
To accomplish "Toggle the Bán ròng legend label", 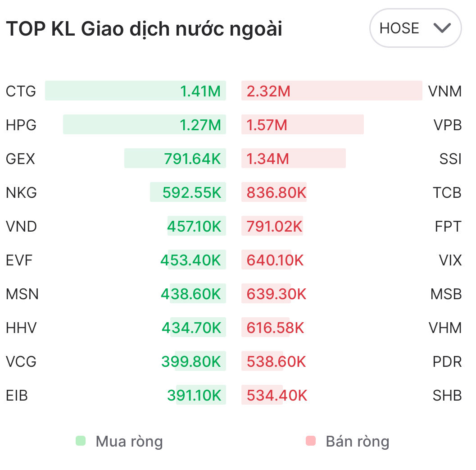I will [358, 442].
